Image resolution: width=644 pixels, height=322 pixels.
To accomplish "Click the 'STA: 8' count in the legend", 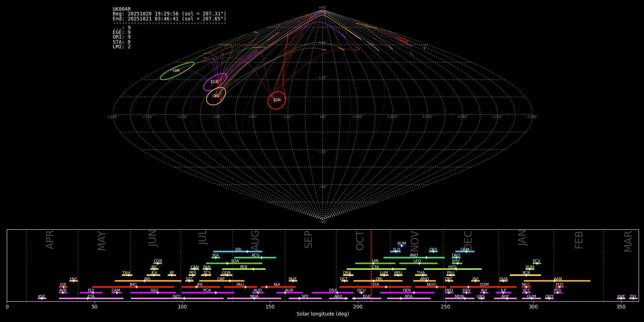I will [122, 42].
